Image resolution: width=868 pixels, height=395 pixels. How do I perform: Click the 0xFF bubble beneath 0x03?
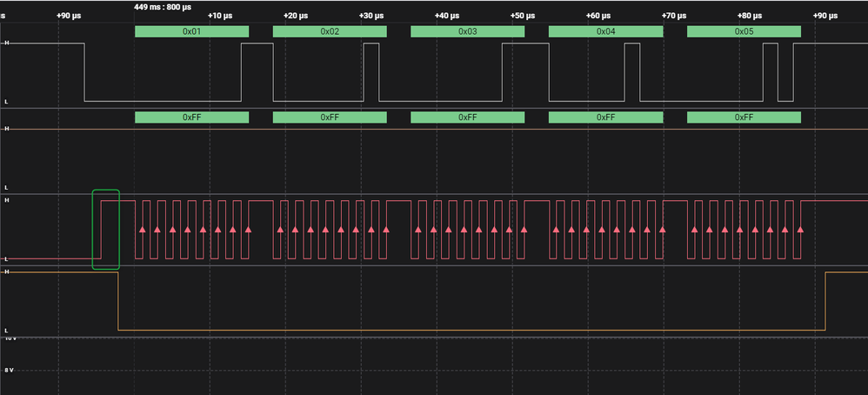[467, 117]
